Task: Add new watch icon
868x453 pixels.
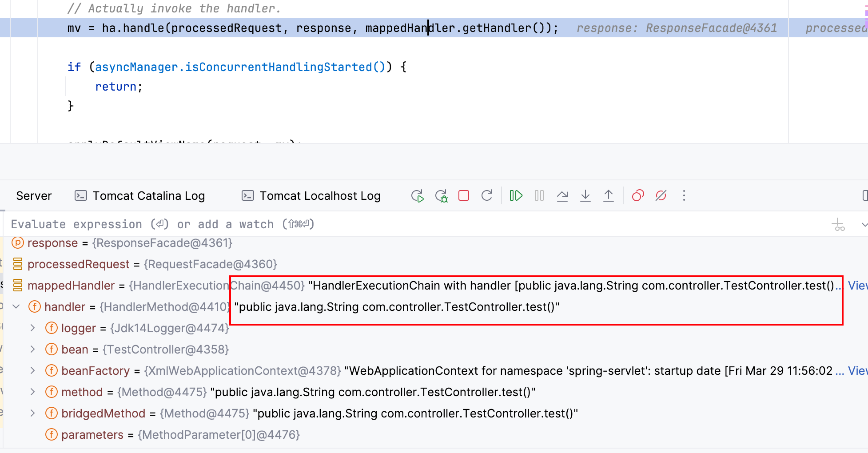Action: pyautogui.click(x=838, y=225)
